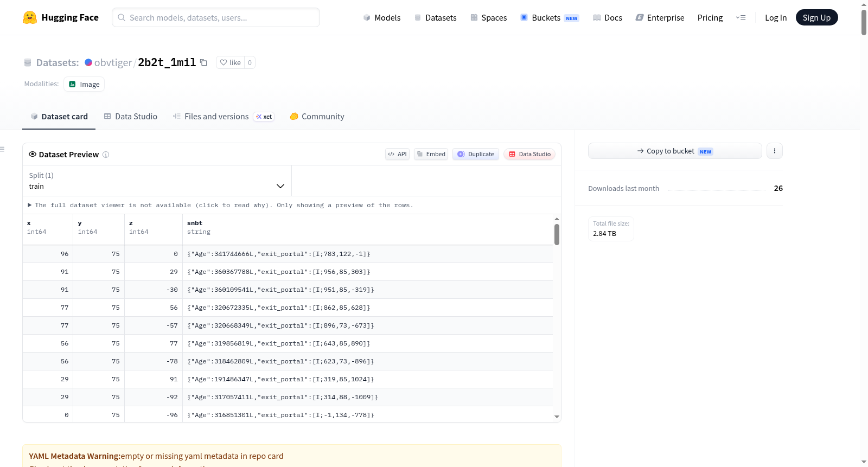868x467 pixels.
Task: Select the snbt cell with Age 318462809L
Action: 368,361
